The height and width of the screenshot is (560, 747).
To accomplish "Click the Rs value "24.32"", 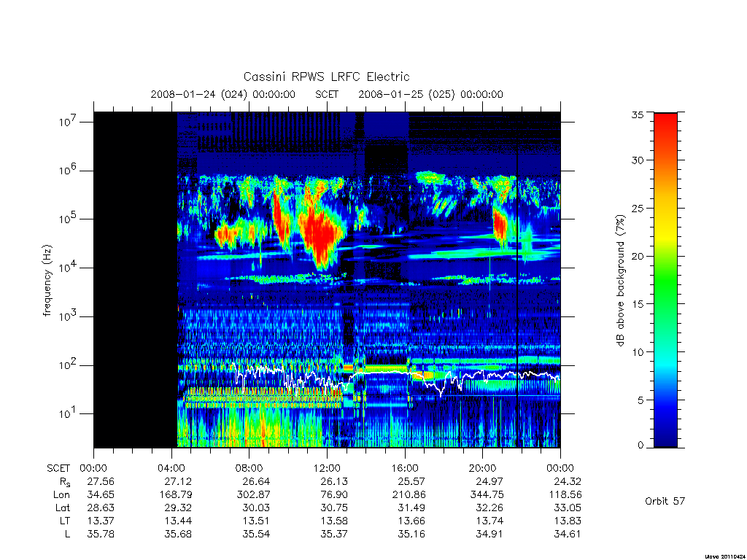I will click(568, 481).
